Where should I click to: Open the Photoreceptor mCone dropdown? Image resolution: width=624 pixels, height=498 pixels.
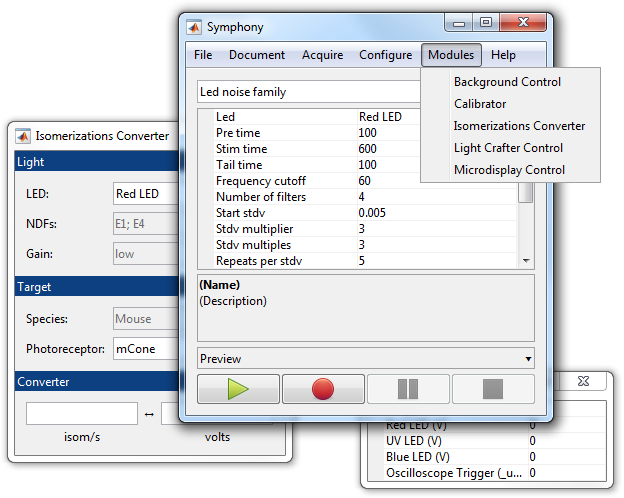coord(144,349)
